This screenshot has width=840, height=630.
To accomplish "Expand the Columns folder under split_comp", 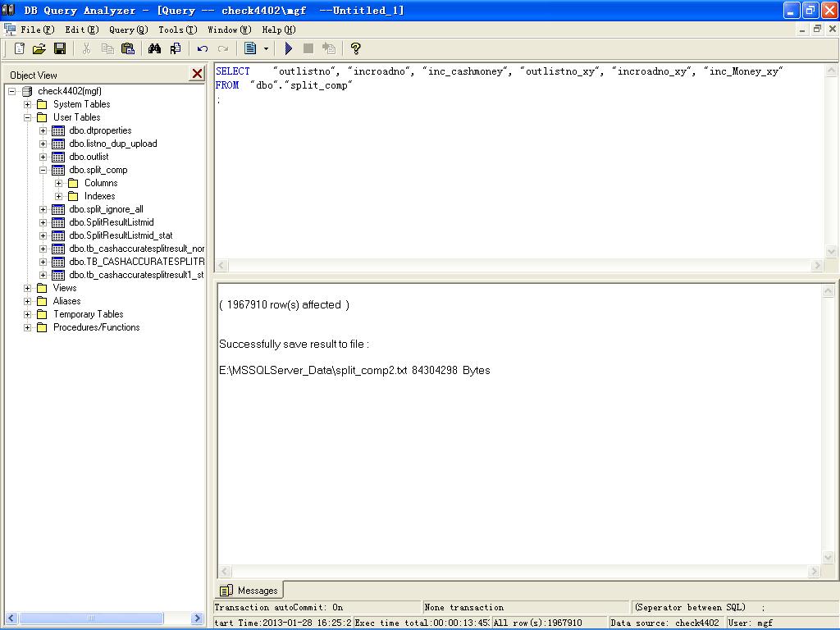I will (x=59, y=183).
